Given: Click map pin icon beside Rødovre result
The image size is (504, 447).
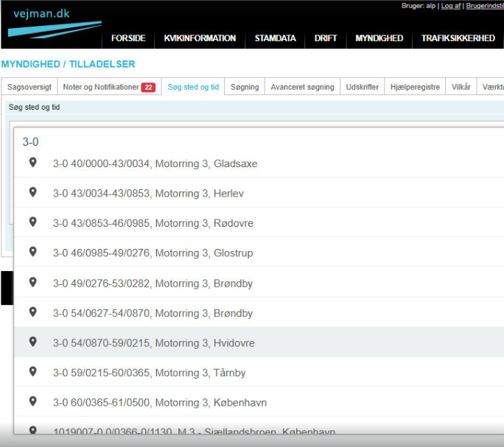Looking at the screenshot, I should 32,222.
